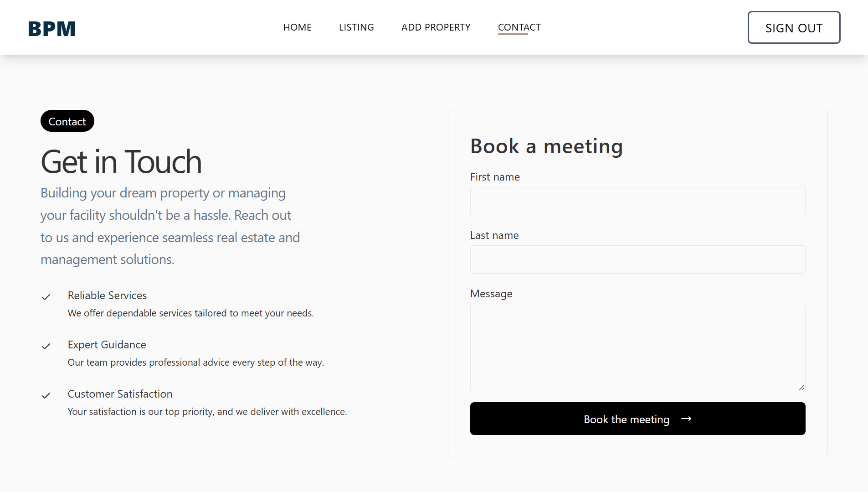Click the checkmark icon beside Expert Guidance
This screenshot has width=868, height=492.
[x=46, y=347]
